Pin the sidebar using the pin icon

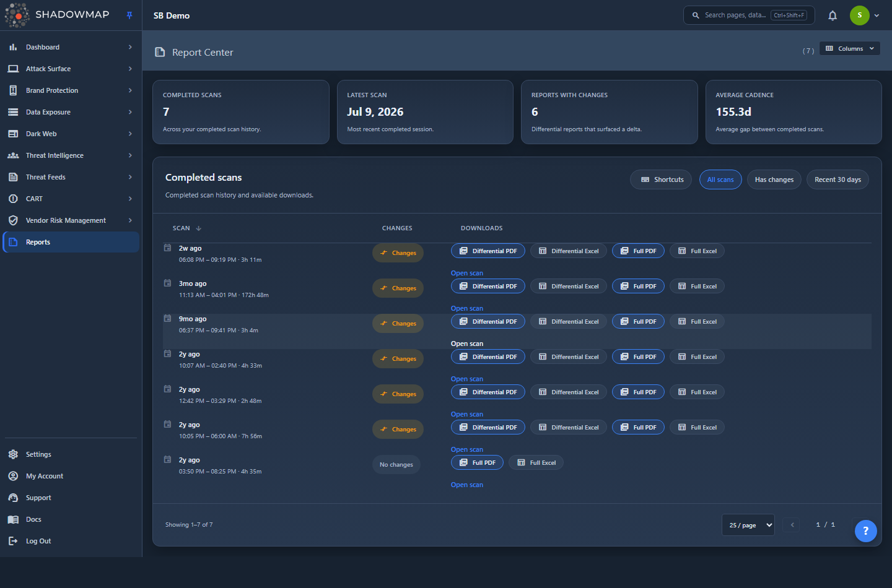point(129,15)
